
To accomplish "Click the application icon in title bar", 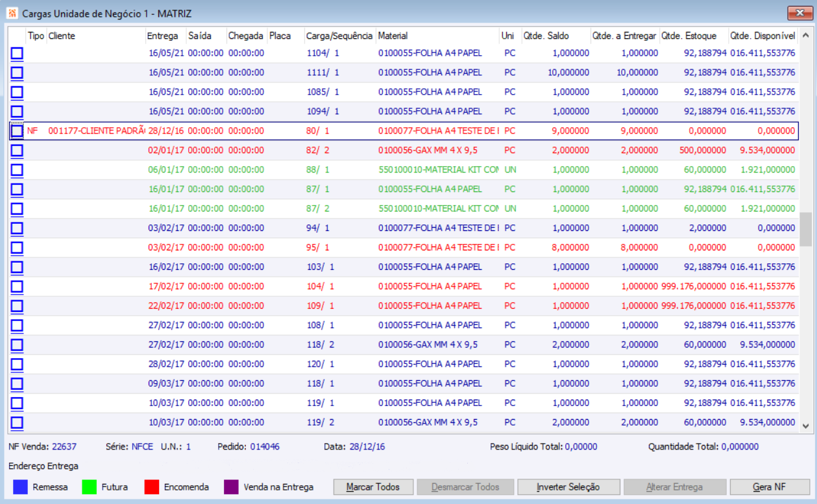I will 12,13.
